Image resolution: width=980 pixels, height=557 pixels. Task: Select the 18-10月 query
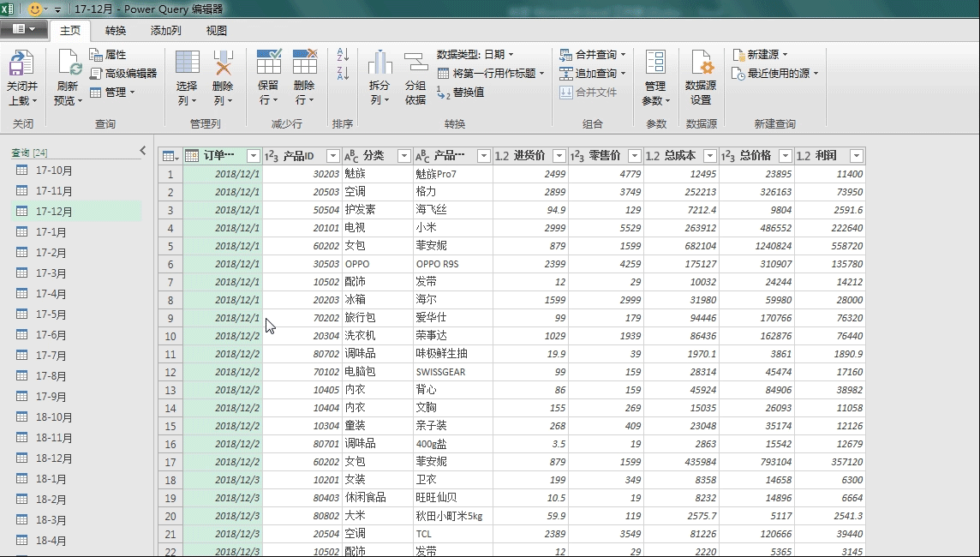(x=77, y=417)
